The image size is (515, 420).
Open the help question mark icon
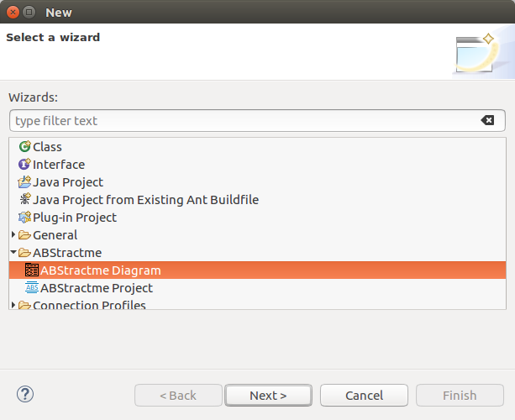point(24,394)
